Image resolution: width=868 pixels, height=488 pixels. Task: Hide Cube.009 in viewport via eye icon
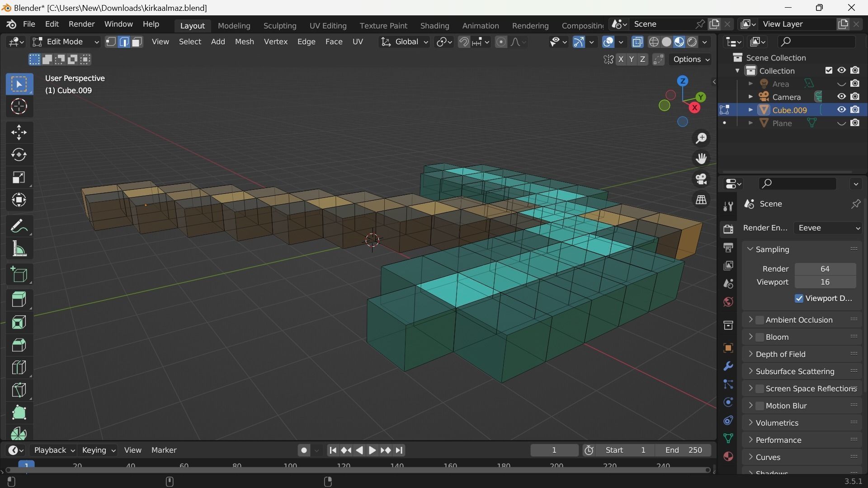(841, 110)
